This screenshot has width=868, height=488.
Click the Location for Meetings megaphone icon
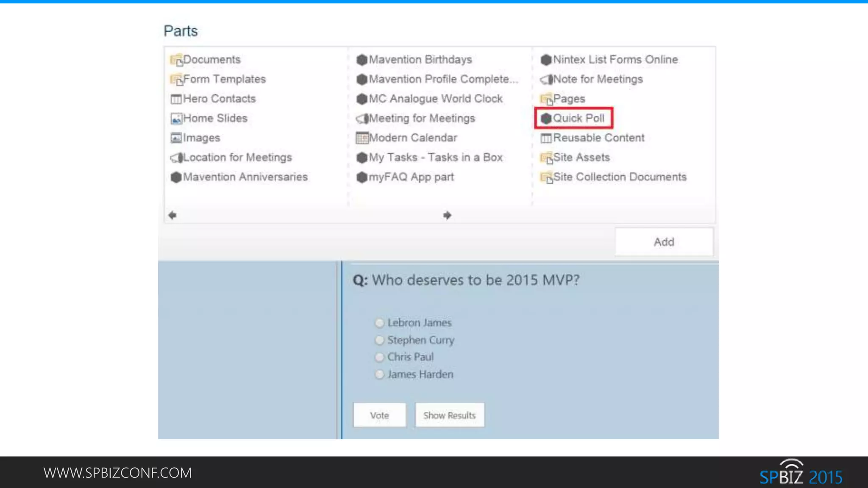[176, 158]
